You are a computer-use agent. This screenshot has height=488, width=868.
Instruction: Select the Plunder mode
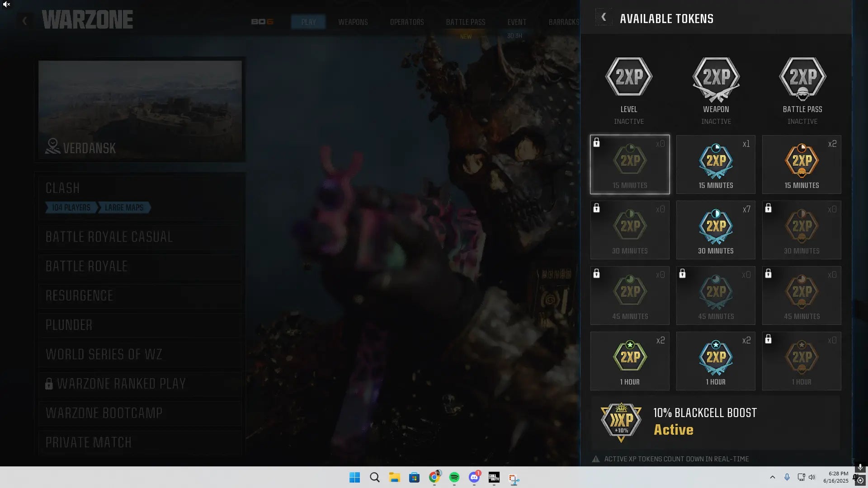coord(140,325)
